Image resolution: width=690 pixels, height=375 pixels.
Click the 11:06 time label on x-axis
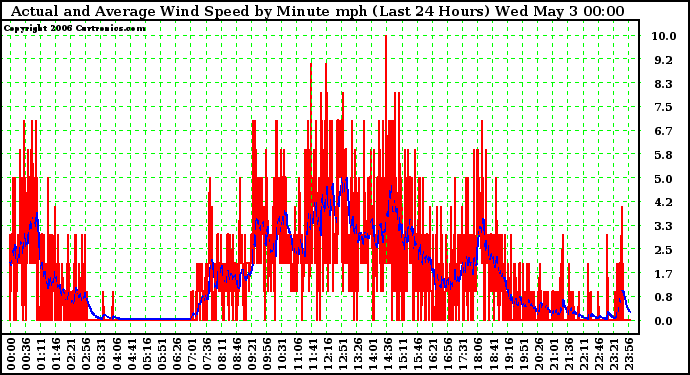(298, 354)
